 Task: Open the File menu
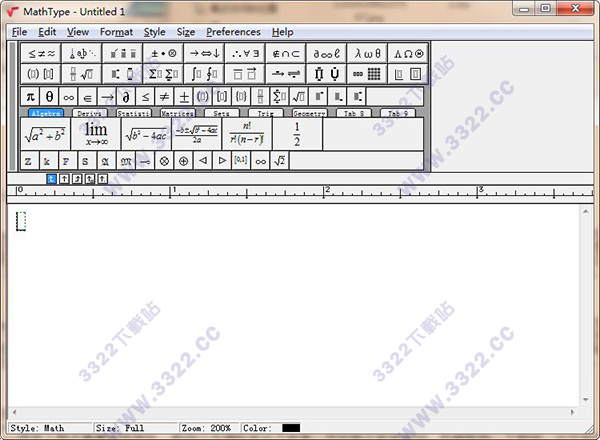19,32
